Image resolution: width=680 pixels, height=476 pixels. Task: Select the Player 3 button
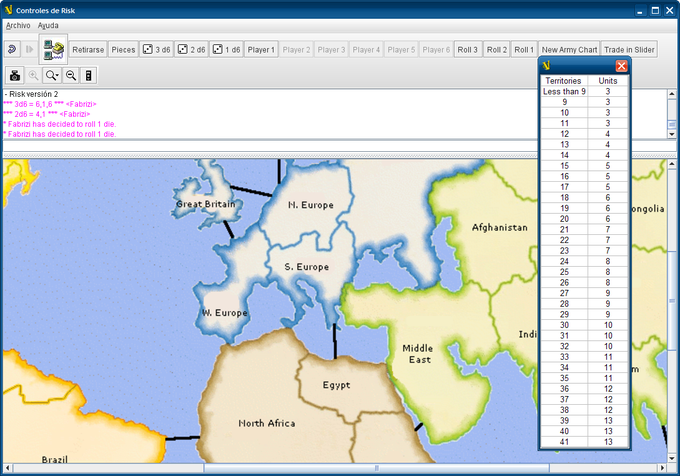point(331,49)
